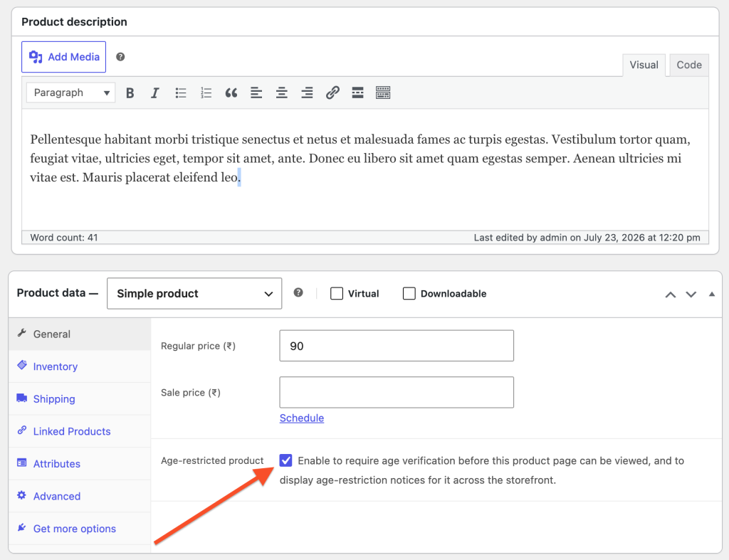
Task: Enable the Downloadable checkbox
Action: [409, 294]
